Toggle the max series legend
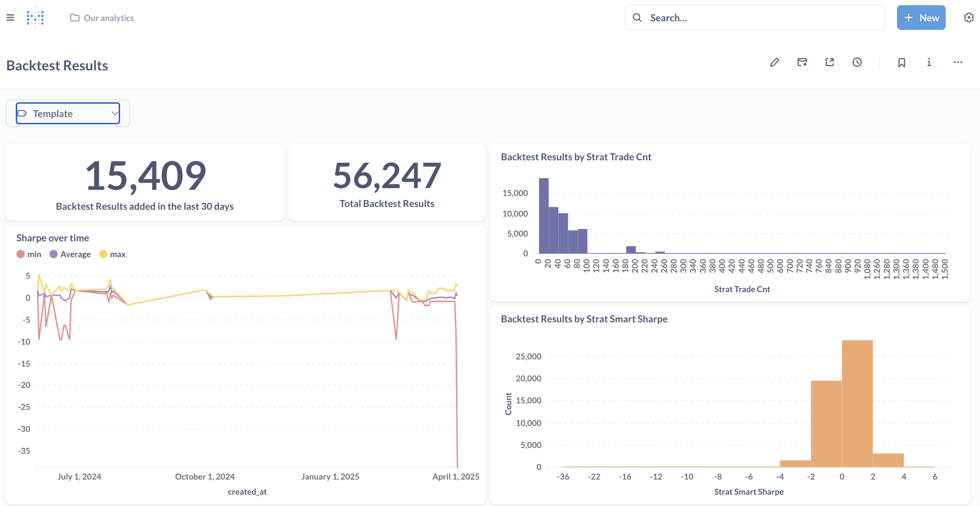 pos(112,254)
